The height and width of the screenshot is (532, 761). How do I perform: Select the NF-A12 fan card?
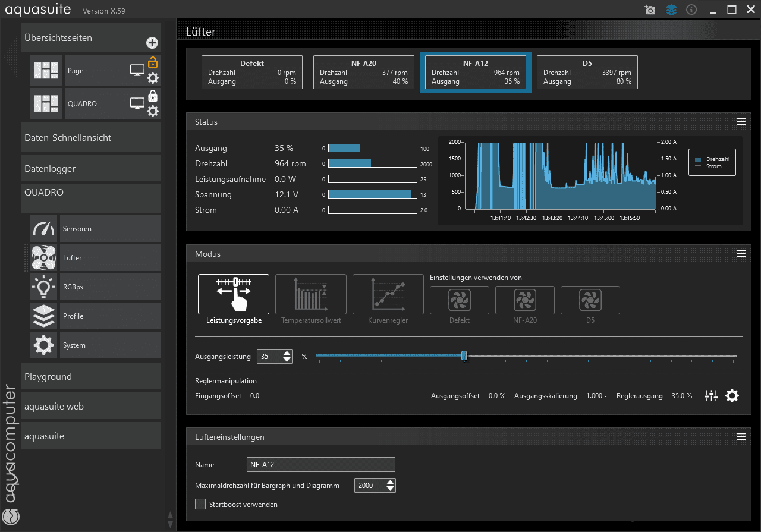[x=476, y=72]
